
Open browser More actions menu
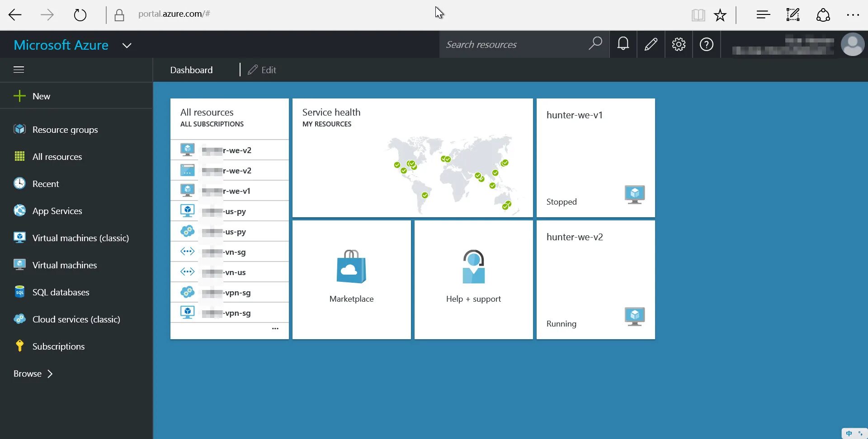pyautogui.click(x=853, y=15)
